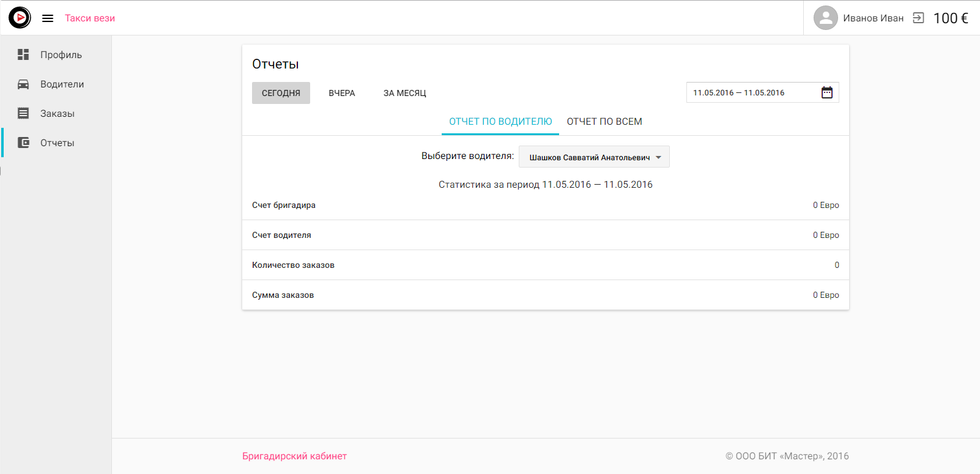The image size is (980, 474).
Task: Click the Такси вези round logo icon
Action: click(x=20, y=18)
